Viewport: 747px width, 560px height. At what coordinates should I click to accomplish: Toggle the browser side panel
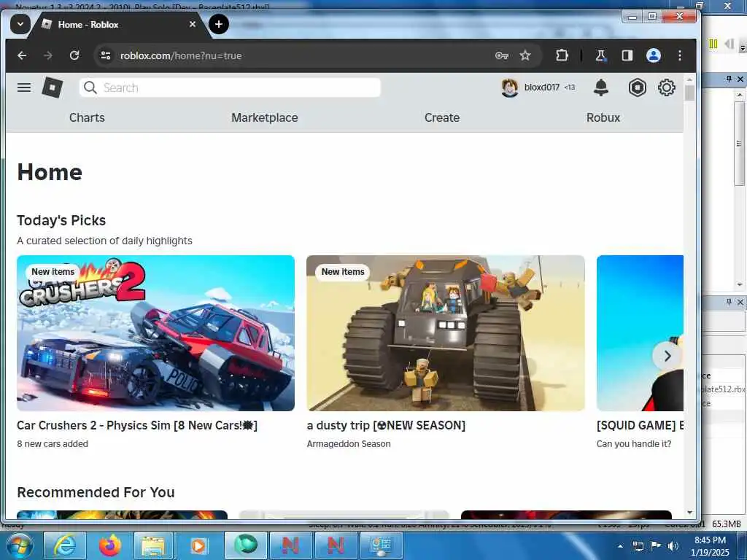[x=627, y=55]
